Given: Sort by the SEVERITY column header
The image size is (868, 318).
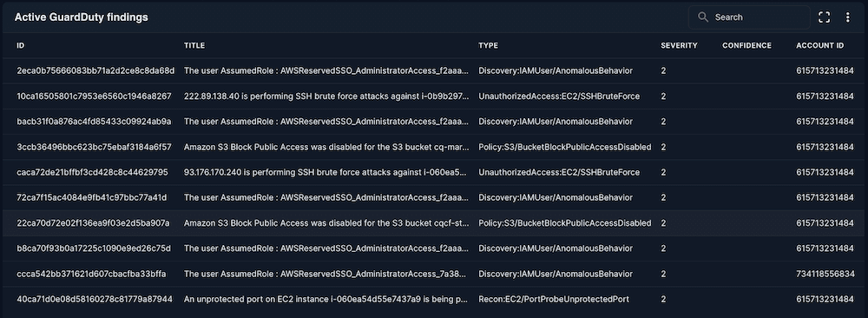Looking at the screenshot, I should click(x=679, y=45).
